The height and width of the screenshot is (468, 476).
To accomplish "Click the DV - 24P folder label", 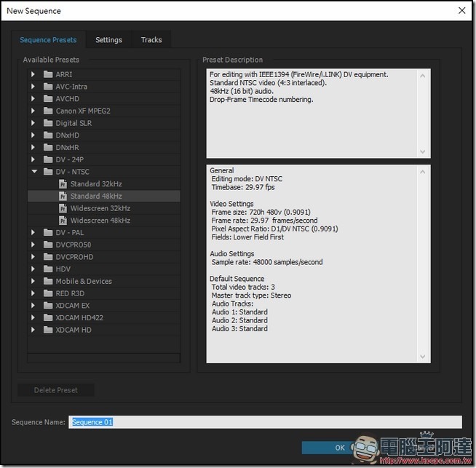I will click(x=70, y=159).
